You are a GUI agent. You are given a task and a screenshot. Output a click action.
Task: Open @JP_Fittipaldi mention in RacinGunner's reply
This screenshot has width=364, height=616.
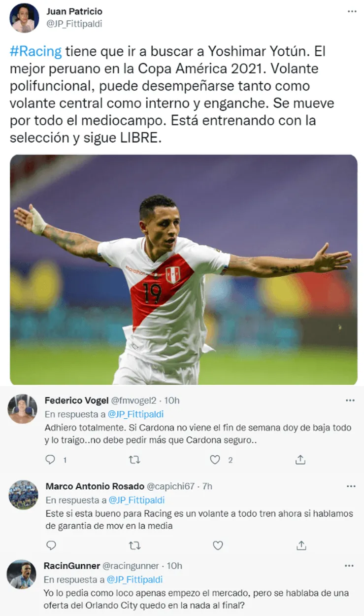pyautogui.click(x=135, y=580)
